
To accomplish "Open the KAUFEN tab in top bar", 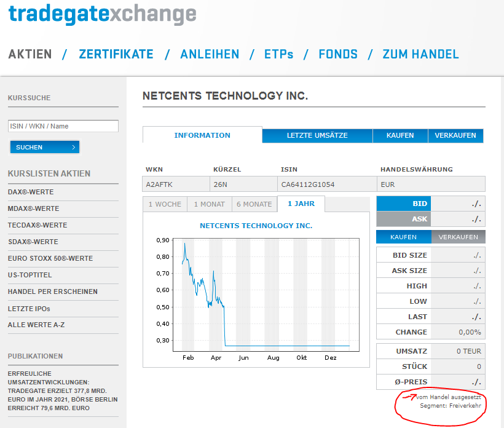I will (x=400, y=135).
